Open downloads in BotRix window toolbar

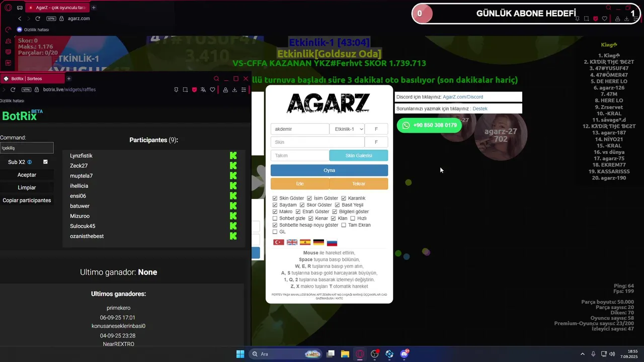tap(234, 89)
